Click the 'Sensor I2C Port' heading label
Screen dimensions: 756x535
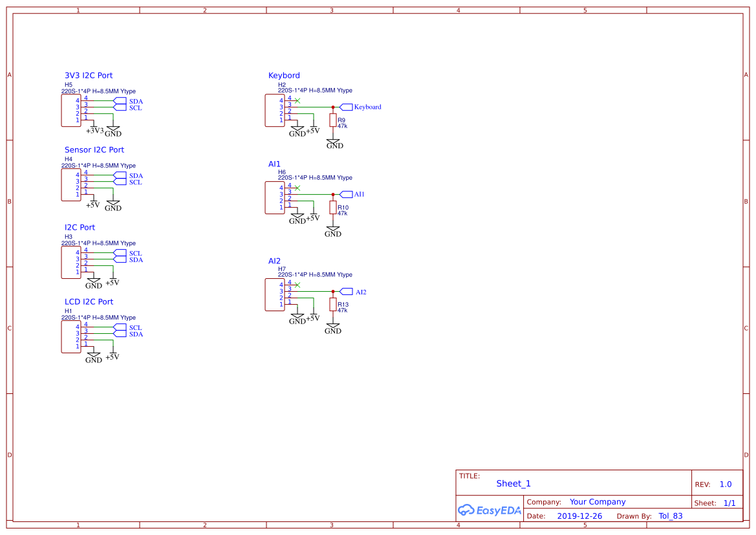tap(94, 149)
